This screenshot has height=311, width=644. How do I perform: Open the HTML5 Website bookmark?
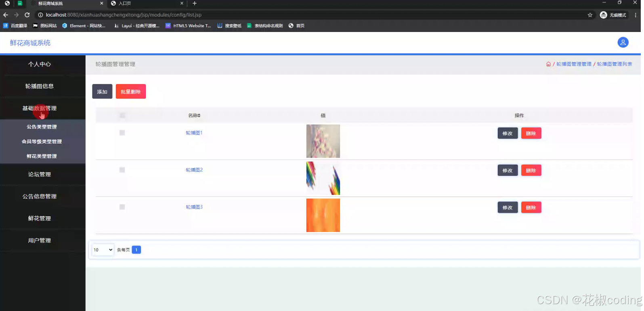click(x=188, y=26)
